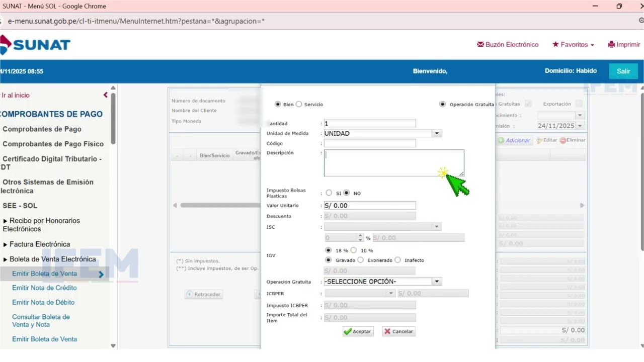
Task: Click the Código input field
Action: coord(370,143)
